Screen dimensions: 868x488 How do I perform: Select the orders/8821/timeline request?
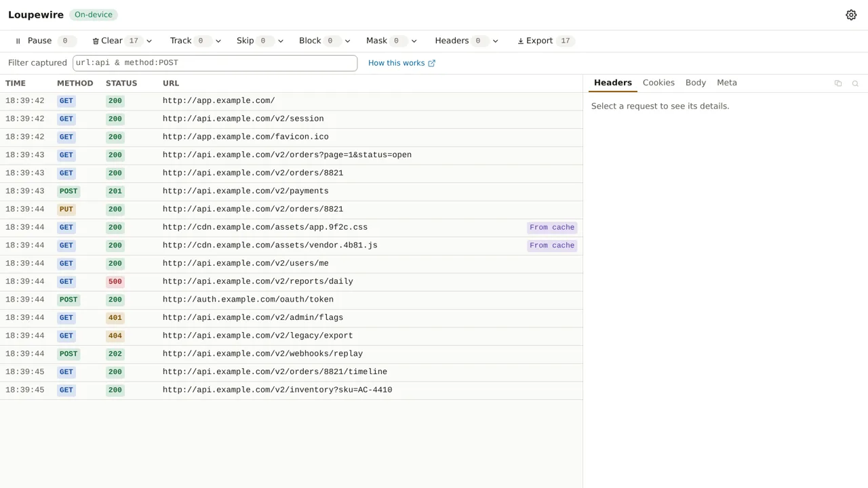point(291,372)
